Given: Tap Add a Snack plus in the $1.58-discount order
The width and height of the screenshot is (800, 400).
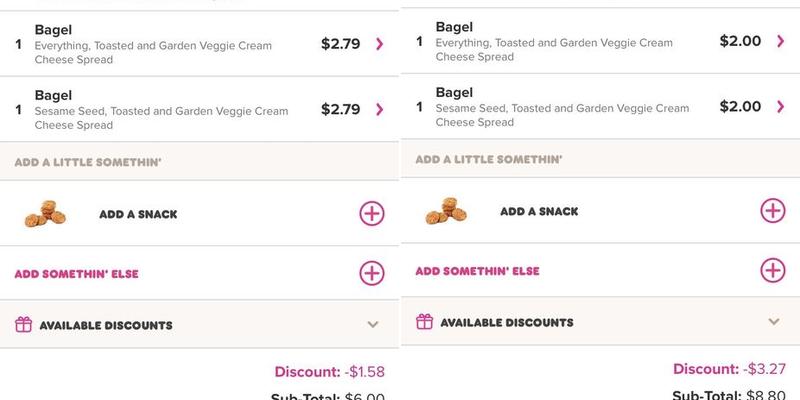Looking at the screenshot, I should [x=372, y=213].
